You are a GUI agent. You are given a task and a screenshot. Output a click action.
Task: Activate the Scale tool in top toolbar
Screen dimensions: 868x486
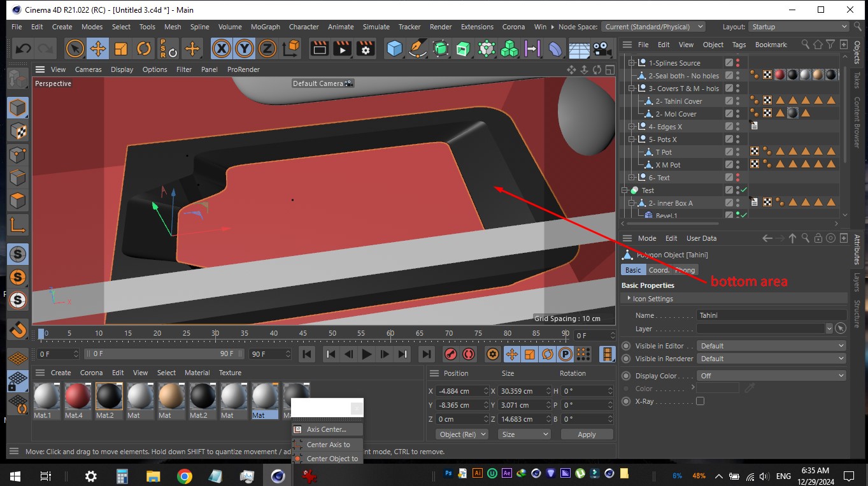point(120,48)
